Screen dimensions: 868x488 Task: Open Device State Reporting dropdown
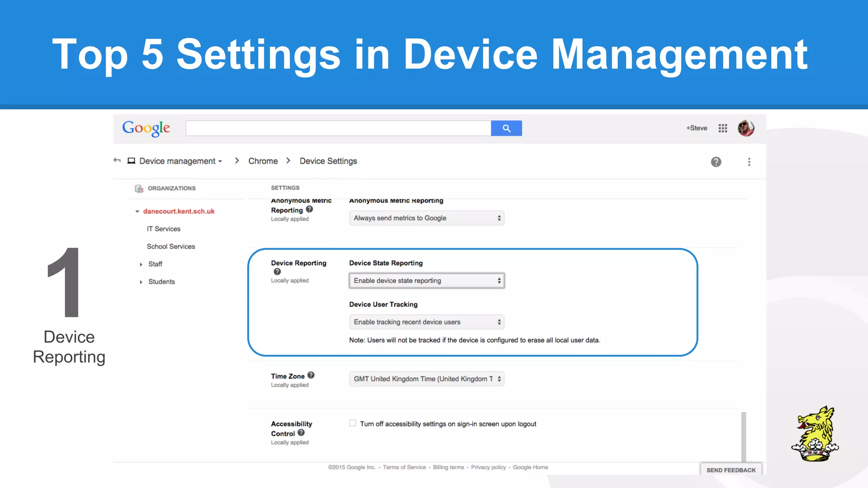point(426,280)
